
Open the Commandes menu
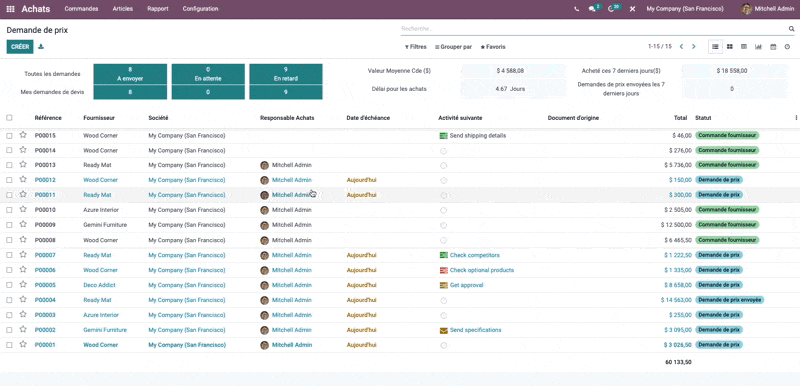[x=81, y=9]
